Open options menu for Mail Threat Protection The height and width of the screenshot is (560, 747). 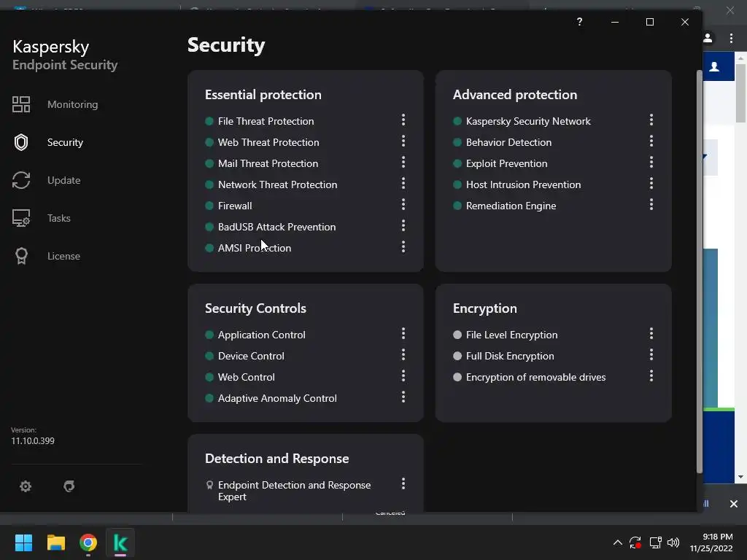(403, 162)
